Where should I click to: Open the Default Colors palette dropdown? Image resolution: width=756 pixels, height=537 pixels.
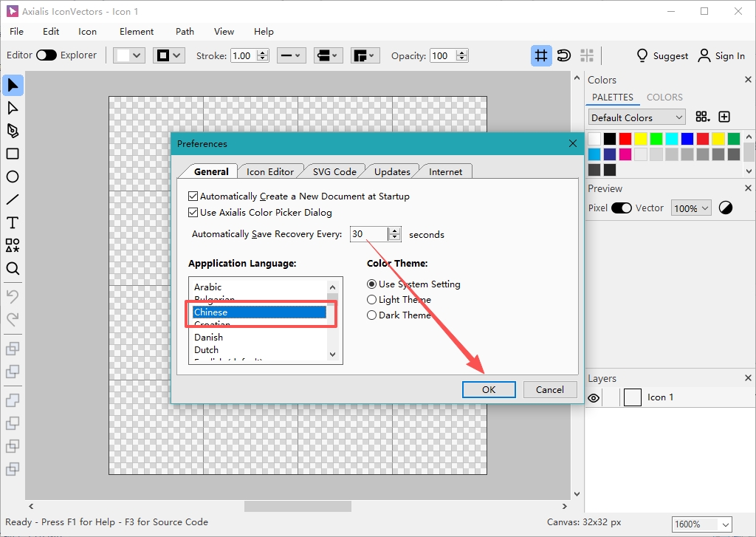click(636, 117)
